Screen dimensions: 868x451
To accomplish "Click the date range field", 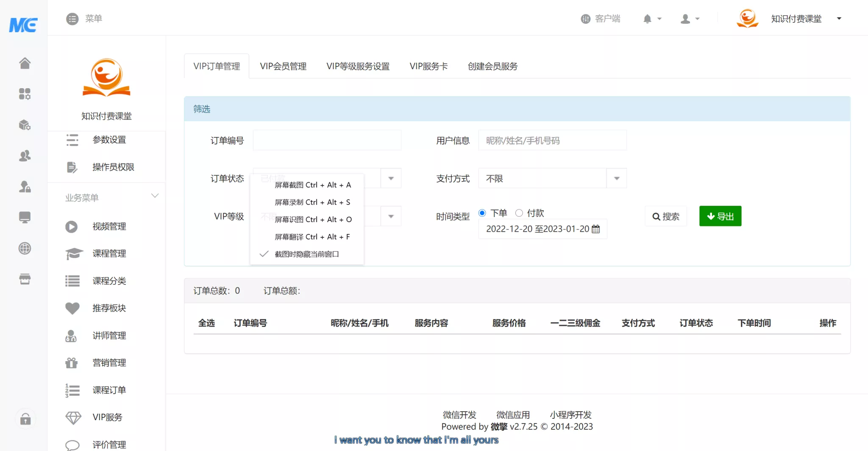I will (543, 229).
